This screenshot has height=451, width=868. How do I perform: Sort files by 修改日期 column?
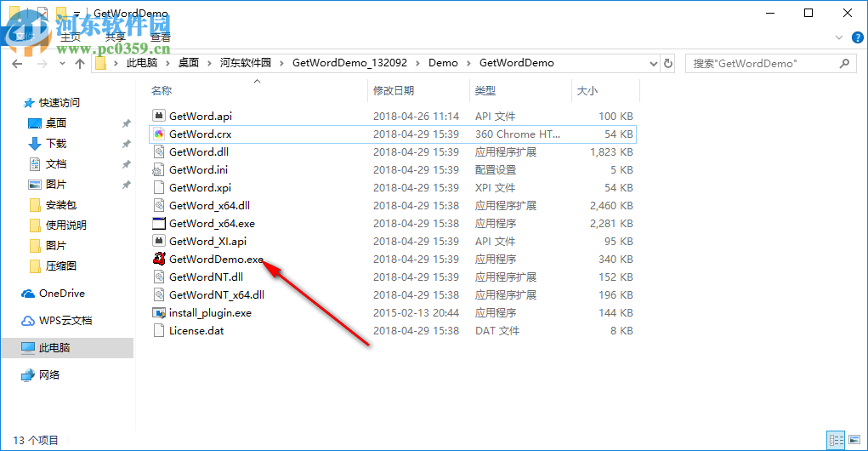tap(394, 90)
